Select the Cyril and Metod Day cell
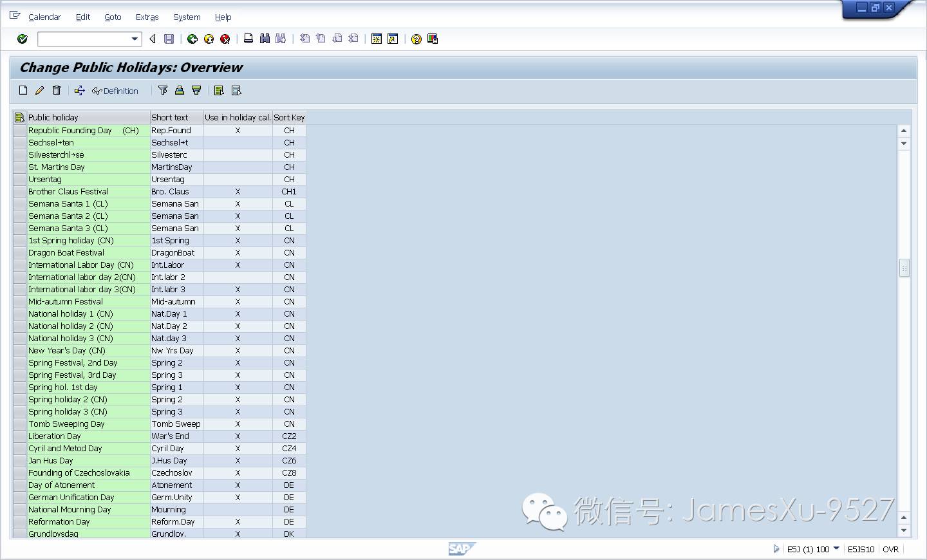Image resolution: width=927 pixels, height=560 pixels. (88, 449)
